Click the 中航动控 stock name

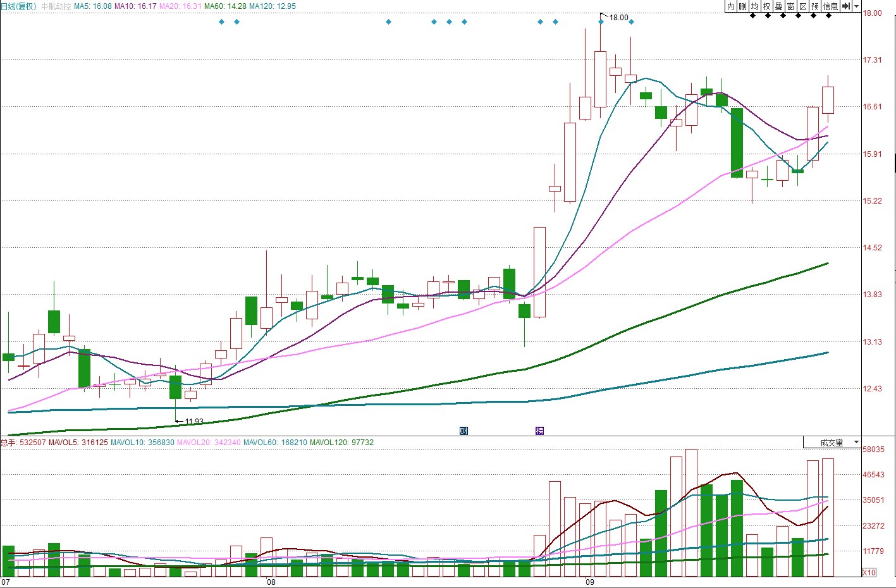coord(56,6)
